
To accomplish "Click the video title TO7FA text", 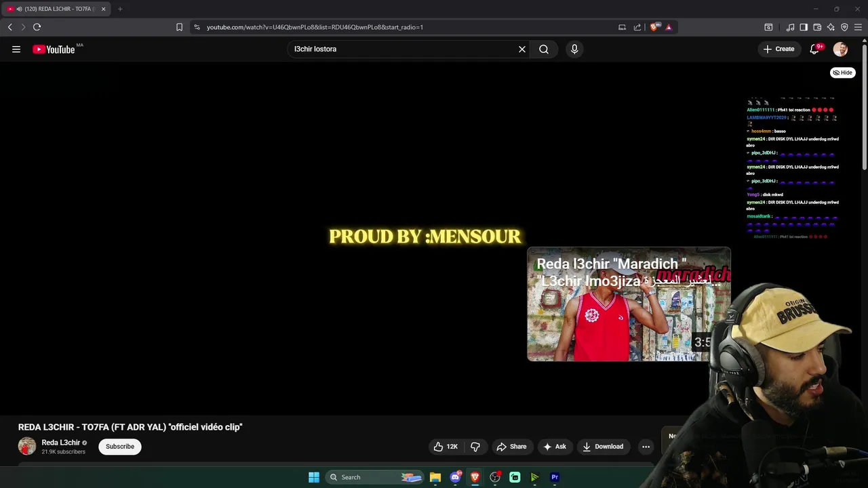I will (x=130, y=427).
